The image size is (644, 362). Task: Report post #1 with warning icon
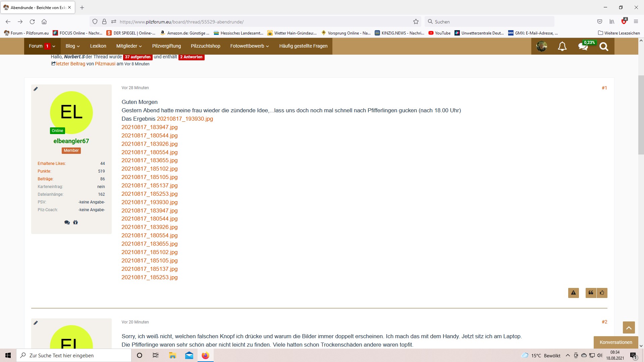(573, 293)
